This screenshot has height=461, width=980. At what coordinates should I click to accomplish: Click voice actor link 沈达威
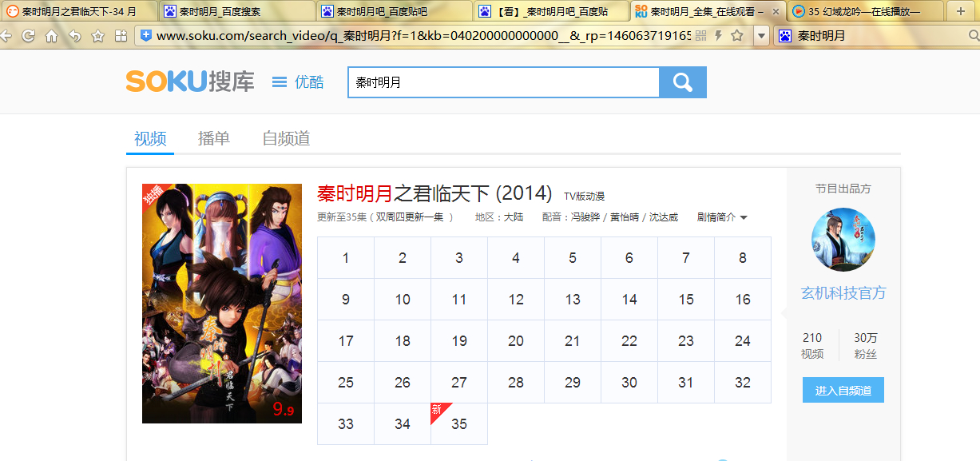(663, 217)
